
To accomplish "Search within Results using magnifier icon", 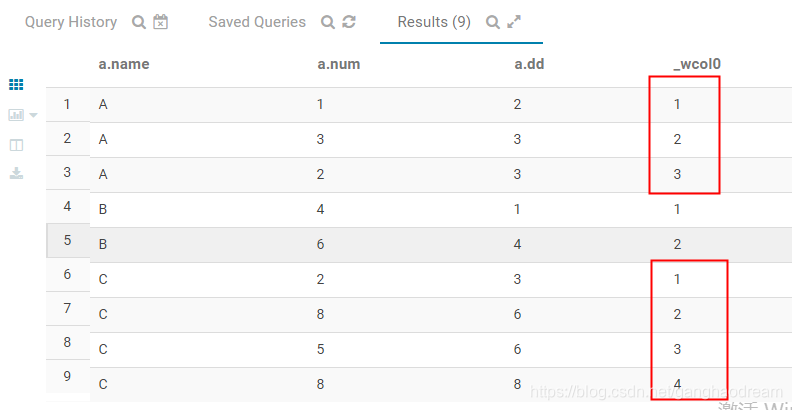I will 492,22.
